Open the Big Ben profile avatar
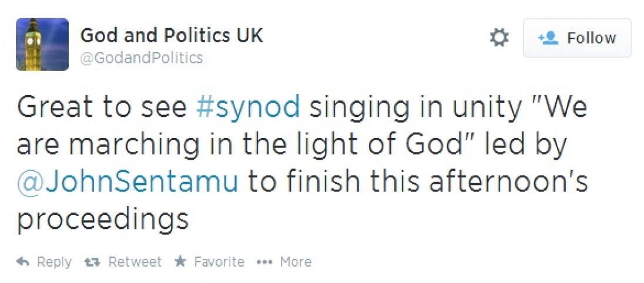Image resolution: width=644 pixels, height=283 pixels. (42, 45)
